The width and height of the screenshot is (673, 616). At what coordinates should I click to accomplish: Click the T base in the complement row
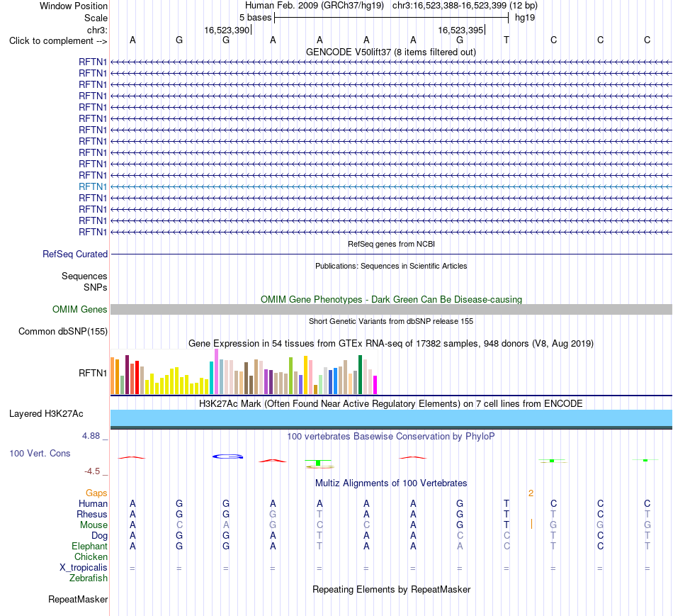[x=507, y=40]
